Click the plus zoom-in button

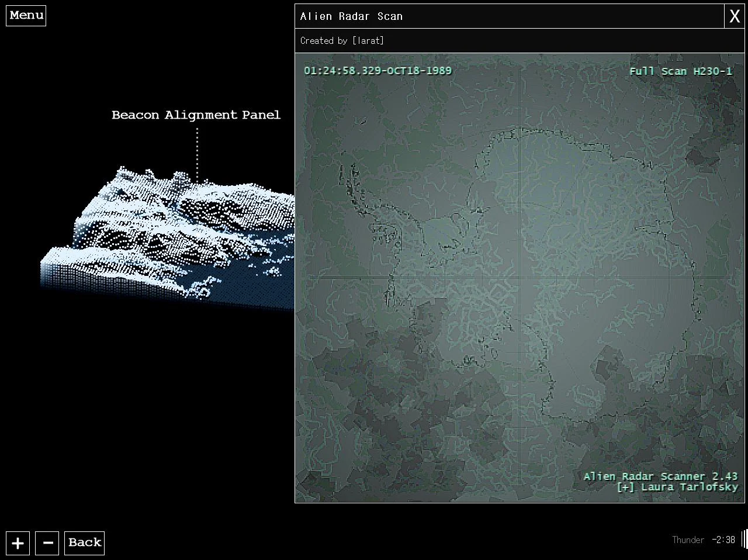(18, 543)
